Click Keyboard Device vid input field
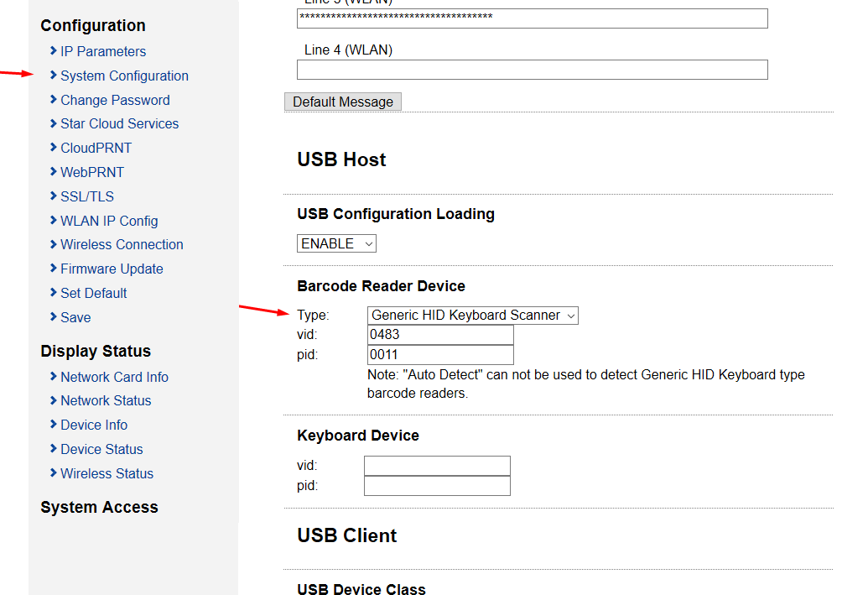Image resolution: width=868 pixels, height=595 pixels. tap(437, 466)
